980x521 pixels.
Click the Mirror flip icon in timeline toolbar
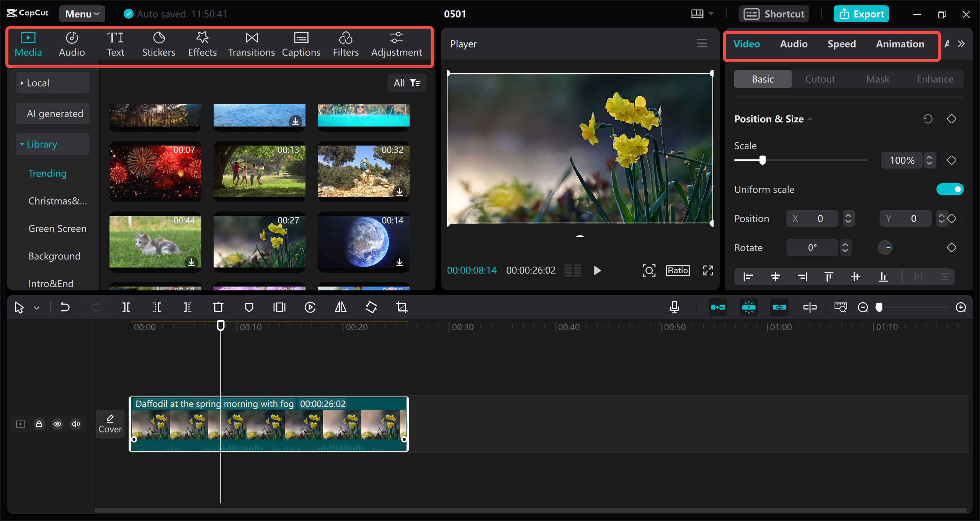(x=340, y=307)
